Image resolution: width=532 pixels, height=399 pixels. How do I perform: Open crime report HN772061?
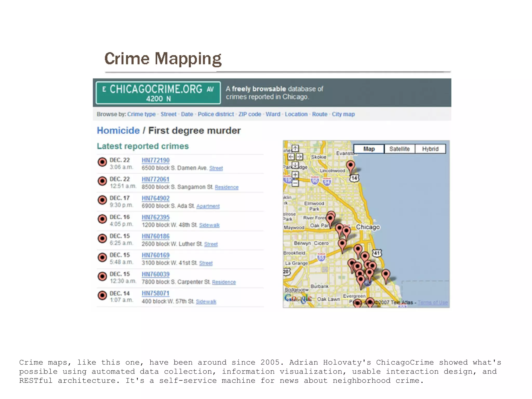coord(155,179)
